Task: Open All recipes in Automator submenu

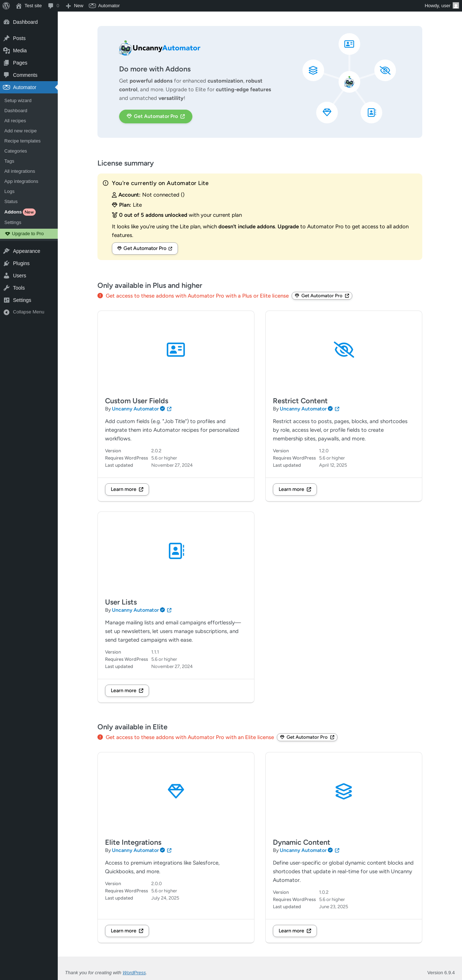Action: 15,120
